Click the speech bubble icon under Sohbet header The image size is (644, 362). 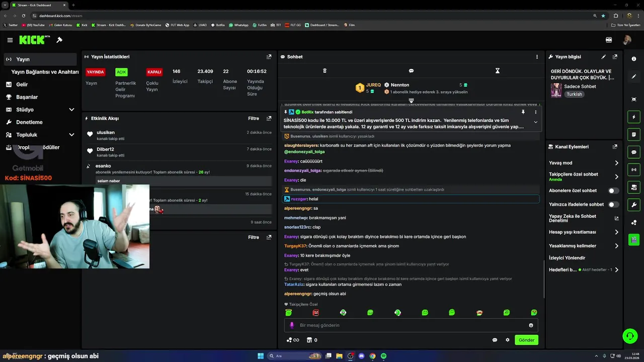411,71
